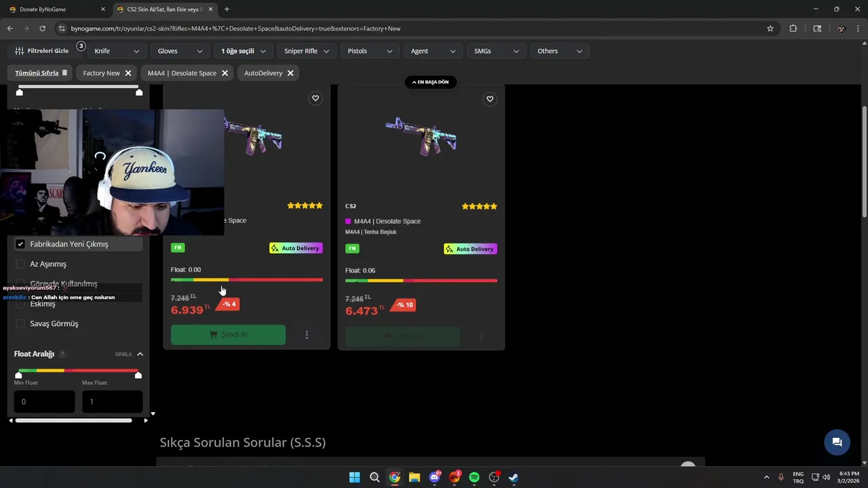The image size is (868, 488).
Task: Click SIFIRLA next to Float Aralığı
Action: click(x=123, y=354)
